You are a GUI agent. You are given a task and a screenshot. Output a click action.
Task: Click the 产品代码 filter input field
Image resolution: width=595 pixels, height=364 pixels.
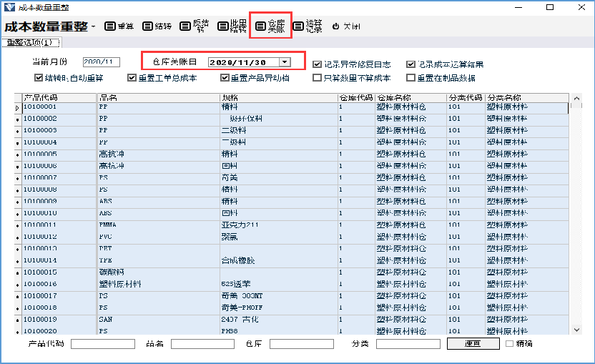[x=102, y=344]
